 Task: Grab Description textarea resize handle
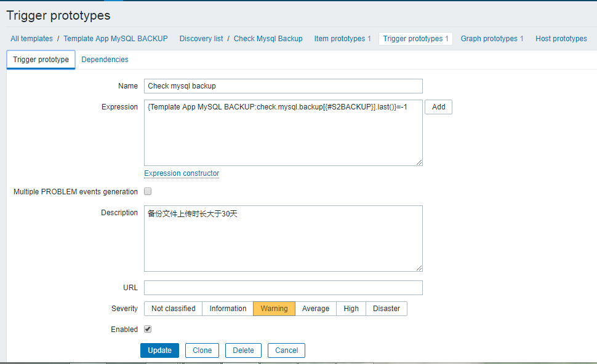(x=419, y=268)
